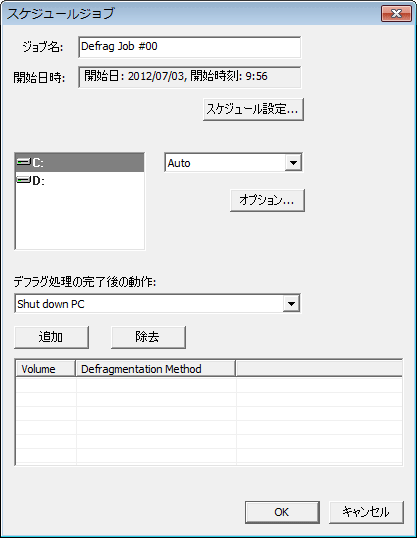
Task: Open the オプション... button
Action: coord(267,200)
